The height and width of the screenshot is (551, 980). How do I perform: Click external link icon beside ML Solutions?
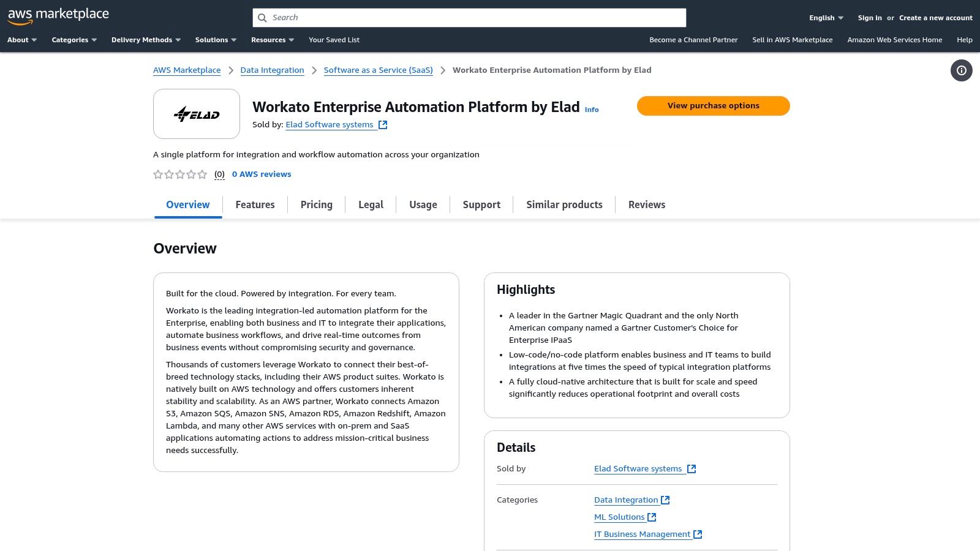[x=651, y=516]
